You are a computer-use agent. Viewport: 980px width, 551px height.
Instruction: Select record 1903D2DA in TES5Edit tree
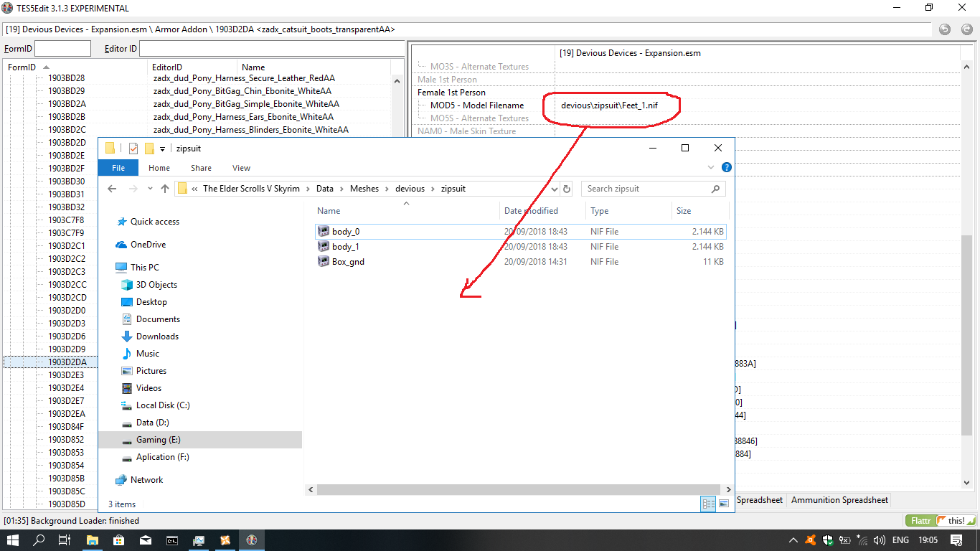click(x=67, y=362)
